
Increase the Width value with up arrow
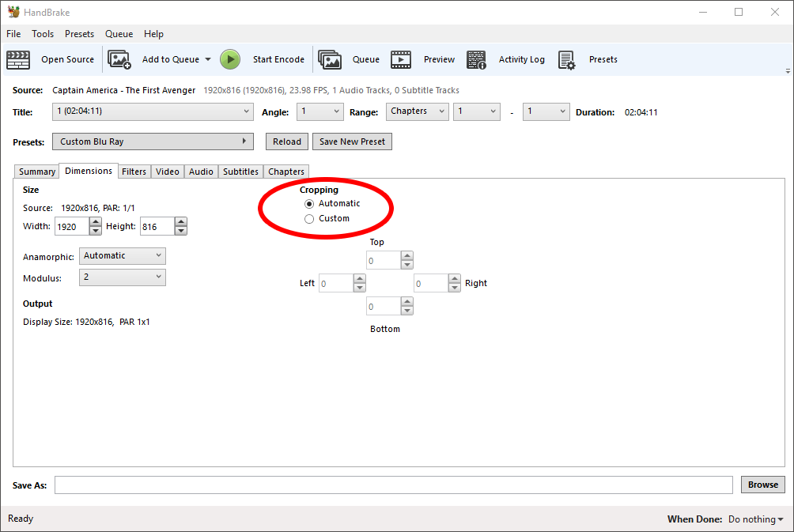(95, 221)
